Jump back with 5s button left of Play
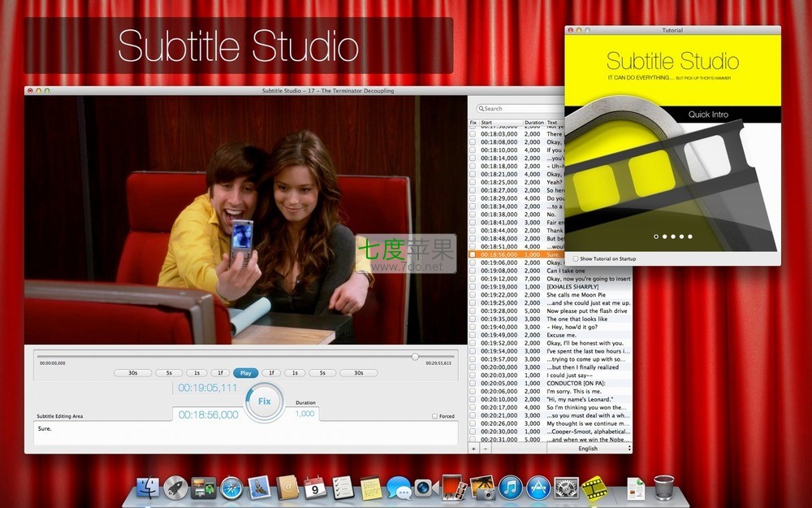Viewport: 812px width, 508px height. coord(169,373)
